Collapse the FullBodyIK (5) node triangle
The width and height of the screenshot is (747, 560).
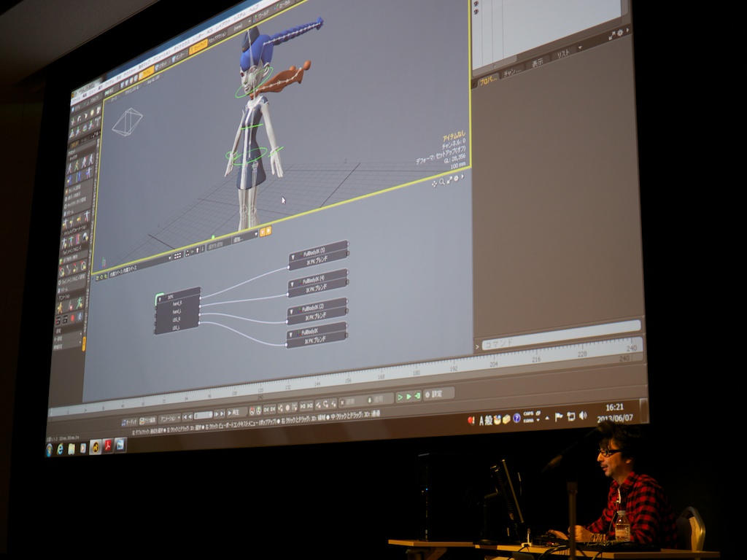(293, 257)
